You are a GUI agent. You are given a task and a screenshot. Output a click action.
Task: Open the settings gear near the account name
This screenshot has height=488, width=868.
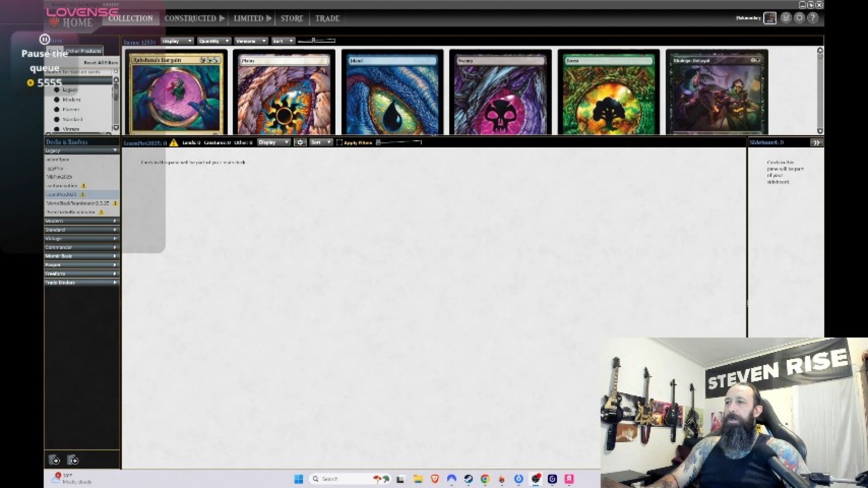point(799,18)
